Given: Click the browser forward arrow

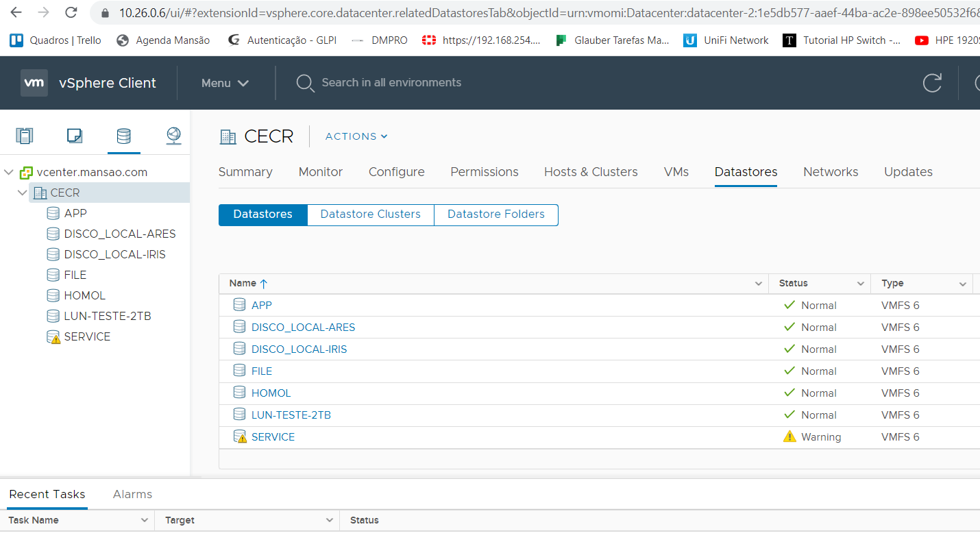Looking at the screenshot, I should pyautogui.click(x=43, y=12).
